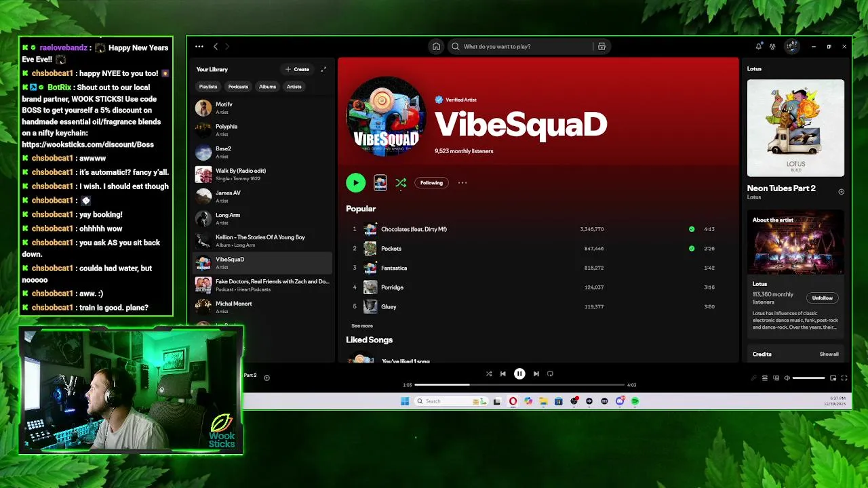868x488 pixels.
Task: Play the Gluey track
Action: pos(534,306)
